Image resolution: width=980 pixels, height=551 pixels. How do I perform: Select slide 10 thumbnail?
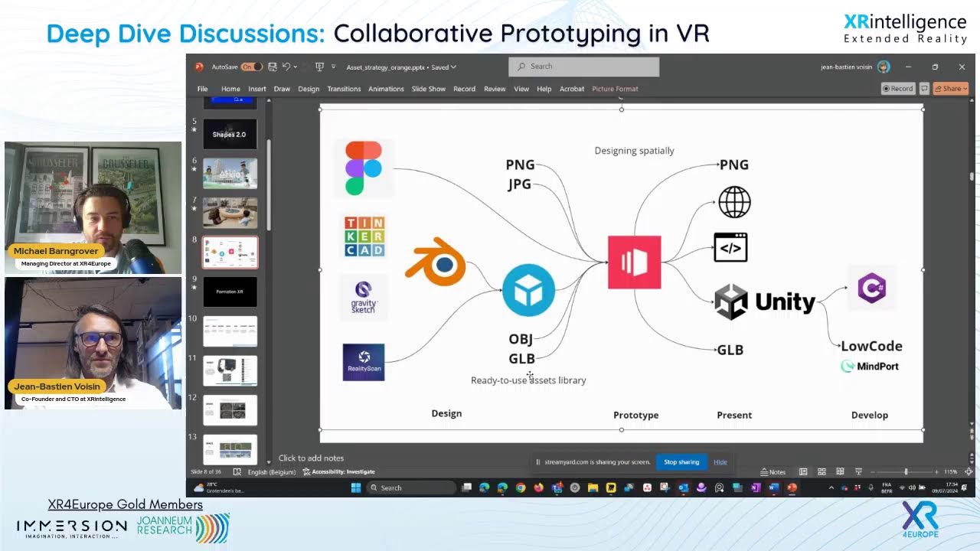click(230, 331)
